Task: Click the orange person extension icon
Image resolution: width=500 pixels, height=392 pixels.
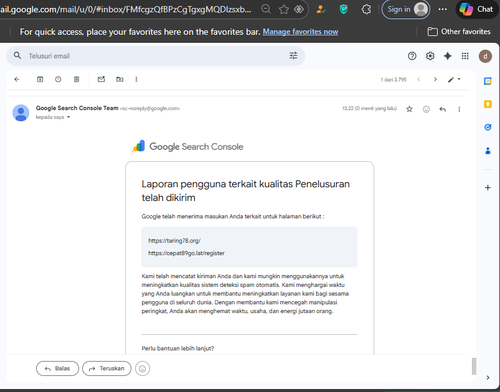Action: (x=321, y=9)
